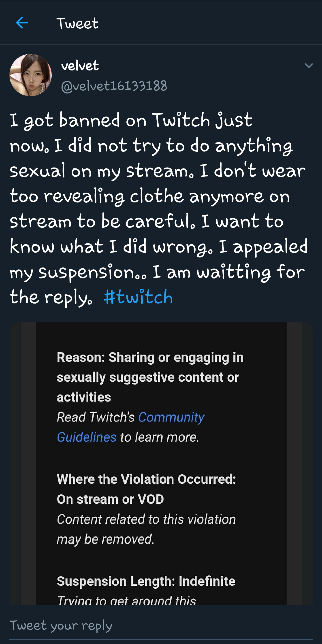Tap the display name velvet
Image resolution: width=322 pixels, height=644 pixels.
pos(80,66)
